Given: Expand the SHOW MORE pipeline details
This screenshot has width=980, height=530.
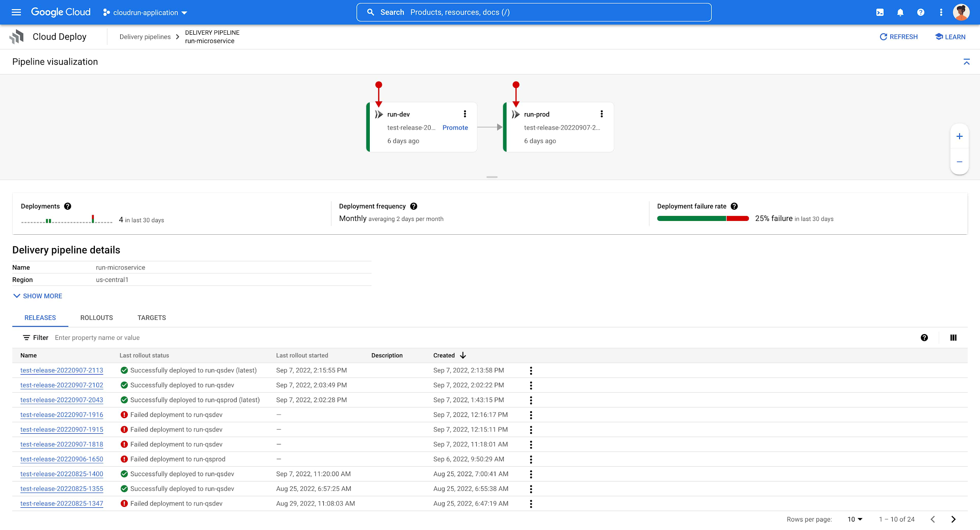Looking at the screenshot, I should 37,296.
